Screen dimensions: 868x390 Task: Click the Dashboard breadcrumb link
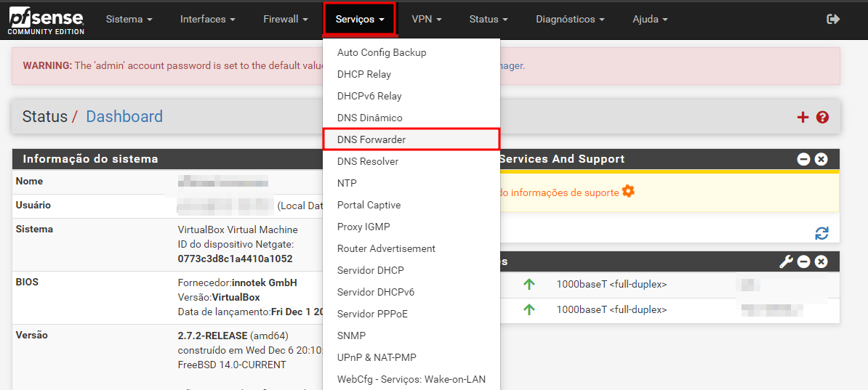[x=124, y=117]
